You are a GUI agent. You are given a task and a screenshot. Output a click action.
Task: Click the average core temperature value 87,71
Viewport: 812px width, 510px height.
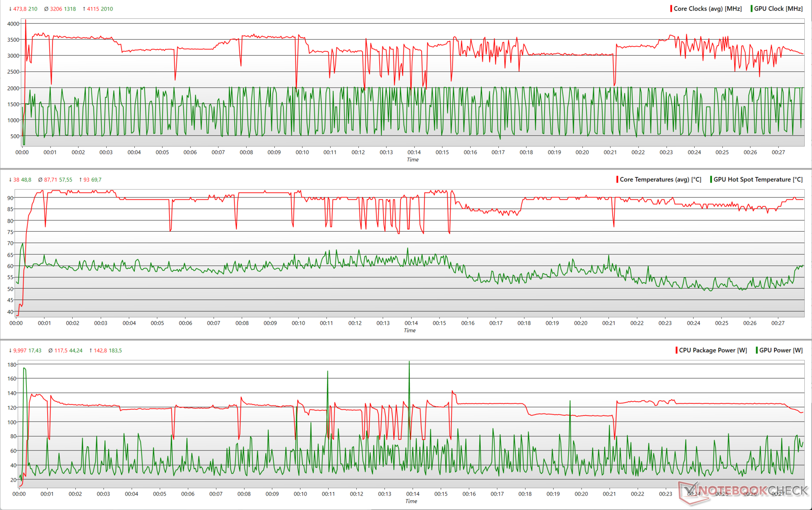pyautogui.click(x=51, y=180)
